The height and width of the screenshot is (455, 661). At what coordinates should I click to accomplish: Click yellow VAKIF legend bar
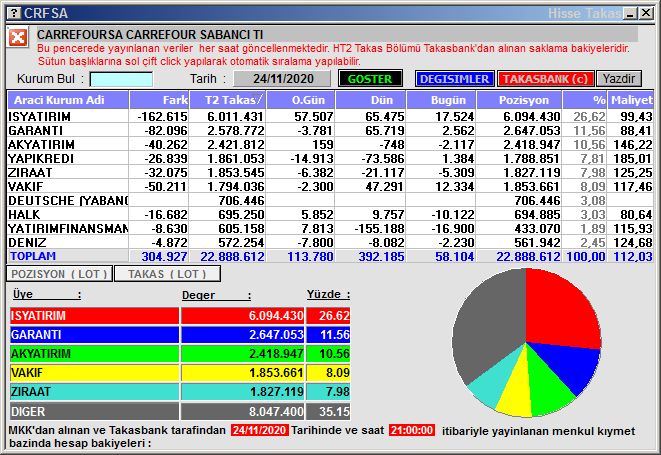[x=94, y=372]
